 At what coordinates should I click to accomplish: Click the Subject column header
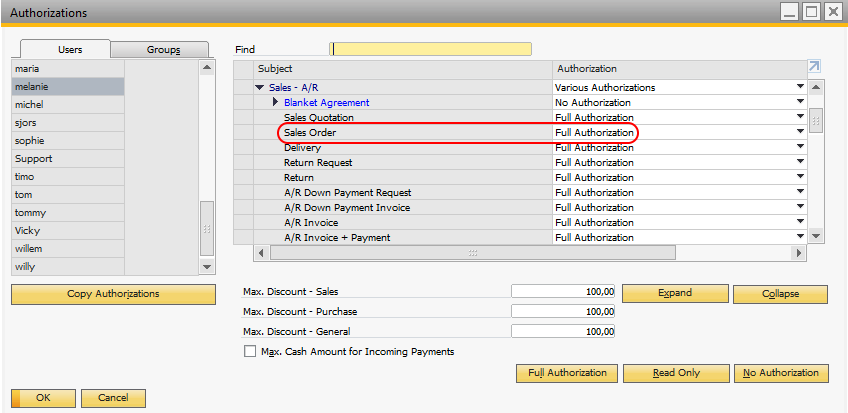pos(403,69)
